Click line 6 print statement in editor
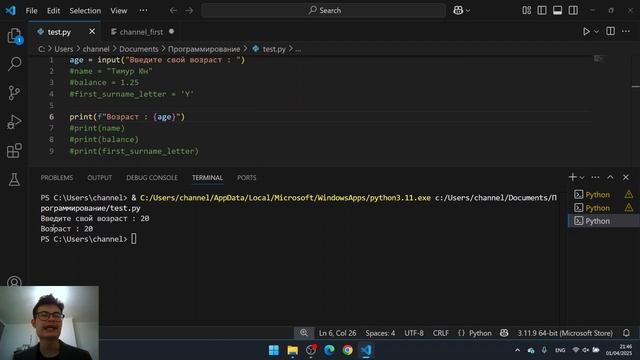Image resolution: width=640 pixels, height=360 pixels. tap(127, 117)
